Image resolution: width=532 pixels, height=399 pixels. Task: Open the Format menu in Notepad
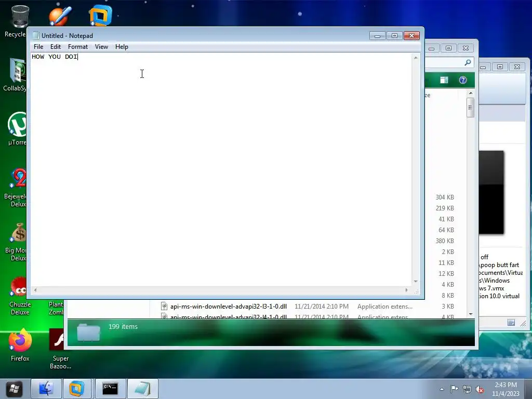78,47
